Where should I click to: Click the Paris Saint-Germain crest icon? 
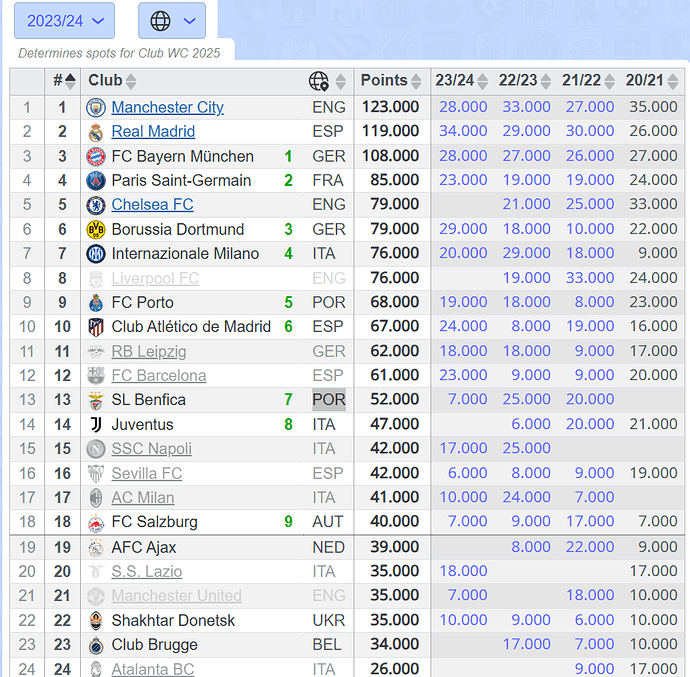pyautogui.click(x=96, y=181)
